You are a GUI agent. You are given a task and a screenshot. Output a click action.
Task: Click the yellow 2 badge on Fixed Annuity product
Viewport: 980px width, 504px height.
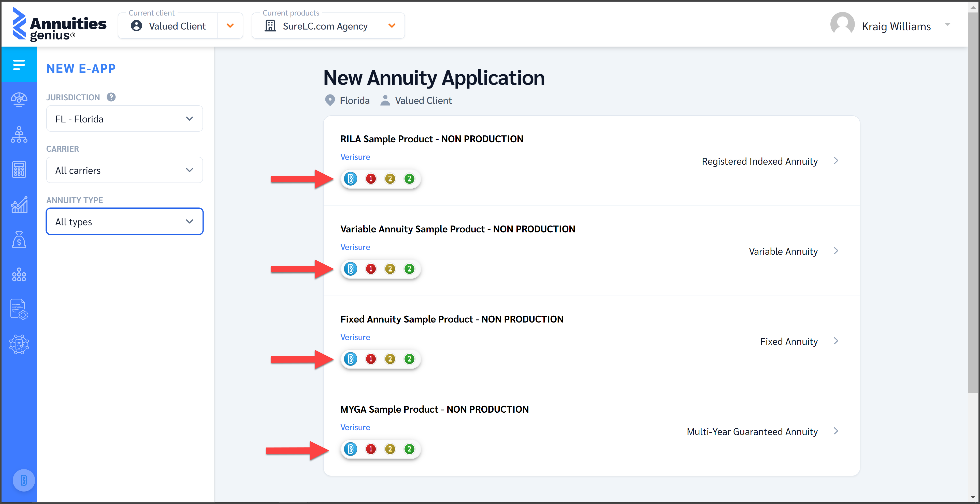[x=390, y=359]
